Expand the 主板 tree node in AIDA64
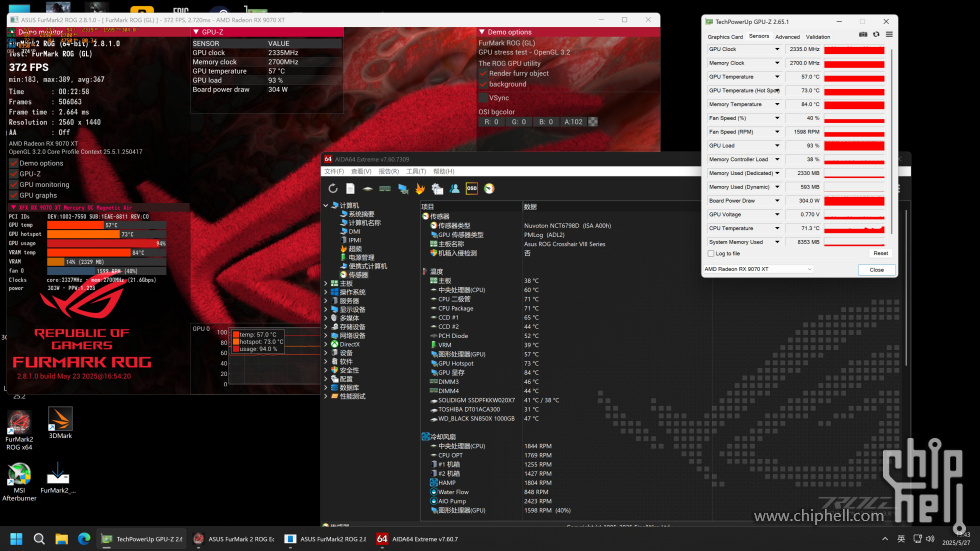The width and height of the screenshot is (980, 551). (x=326, y=284)
